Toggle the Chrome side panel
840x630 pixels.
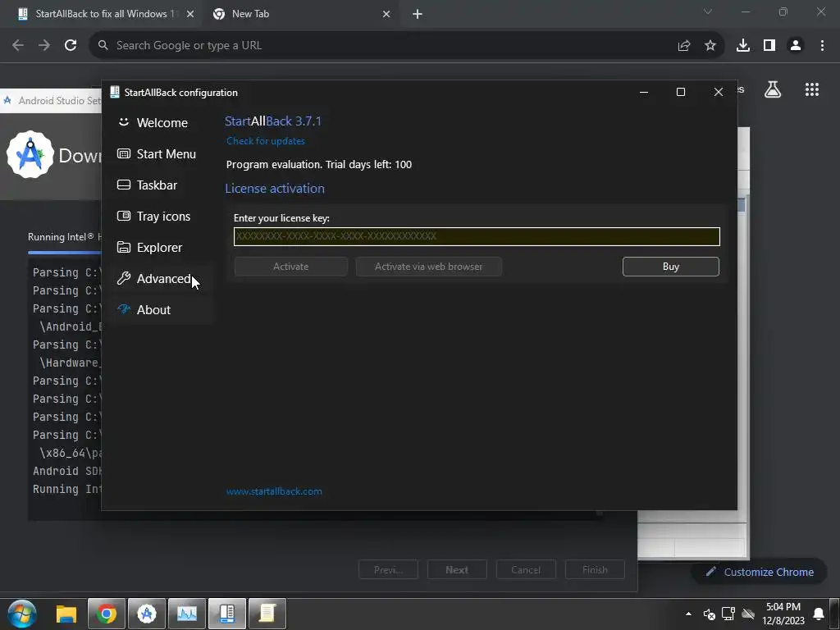point(769,46)
